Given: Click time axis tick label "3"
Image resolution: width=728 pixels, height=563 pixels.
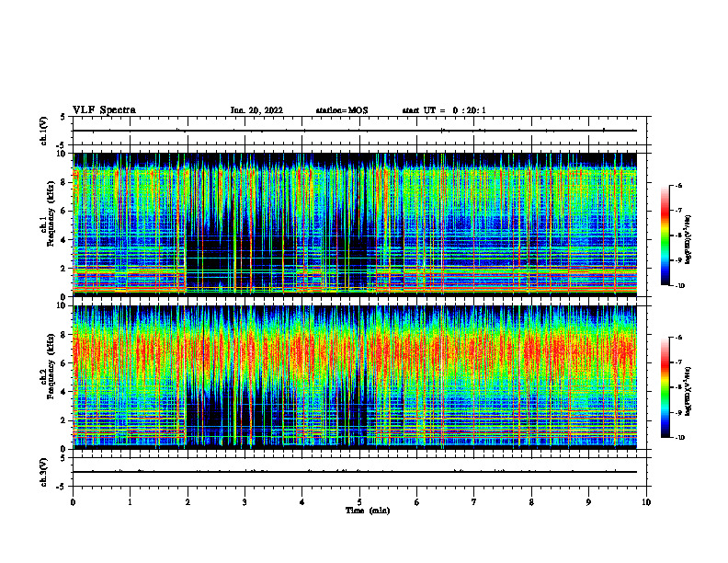Looking at the screenshot, I should tap(245, 502).
